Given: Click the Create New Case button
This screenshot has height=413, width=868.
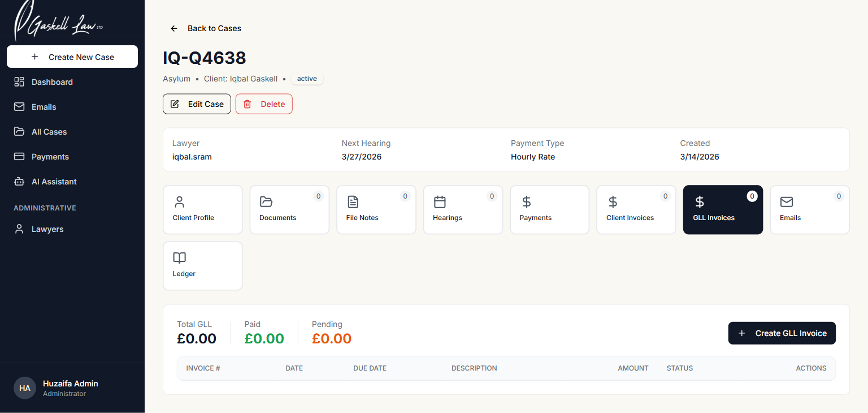Looking at the screenshot, I should (x=72, y=57).
